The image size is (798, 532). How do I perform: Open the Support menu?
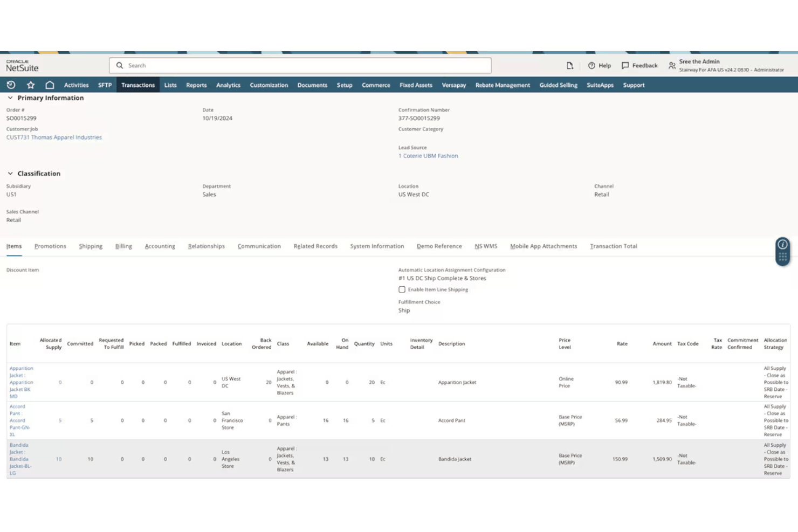click(x=634, y=85)
